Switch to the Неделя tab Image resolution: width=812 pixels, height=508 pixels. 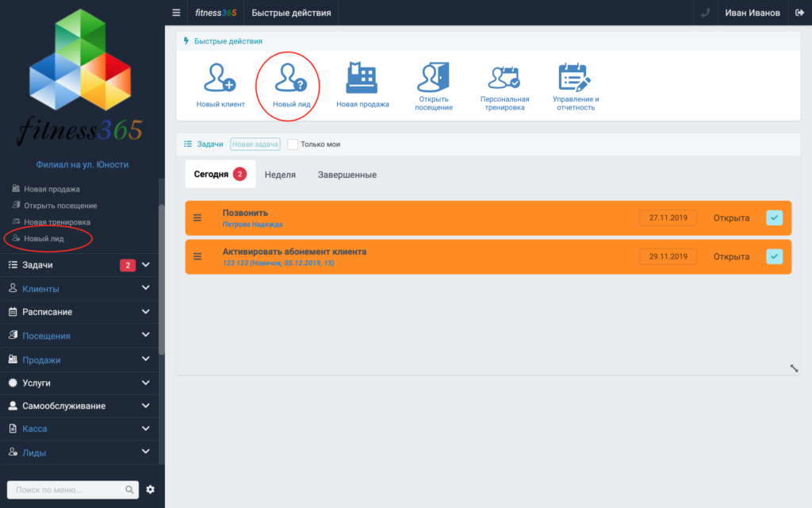(280, 175)
